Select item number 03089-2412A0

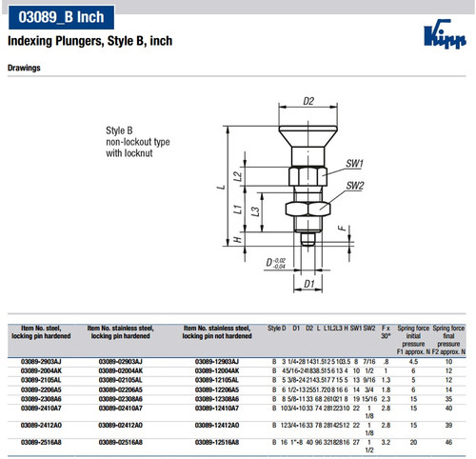(41, 426)
